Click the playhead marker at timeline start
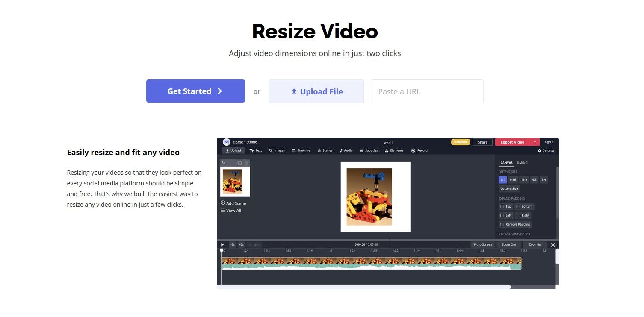The width and height of the screenshot is (644, 317). tap(222, 251)
